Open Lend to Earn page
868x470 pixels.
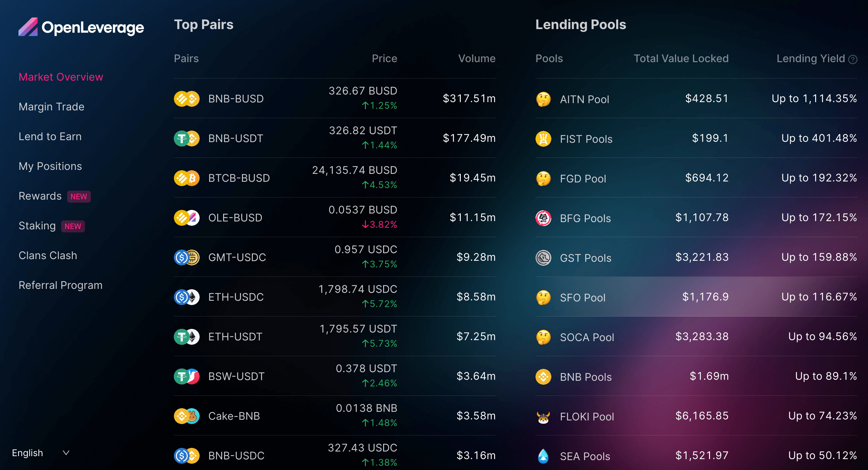50,137
